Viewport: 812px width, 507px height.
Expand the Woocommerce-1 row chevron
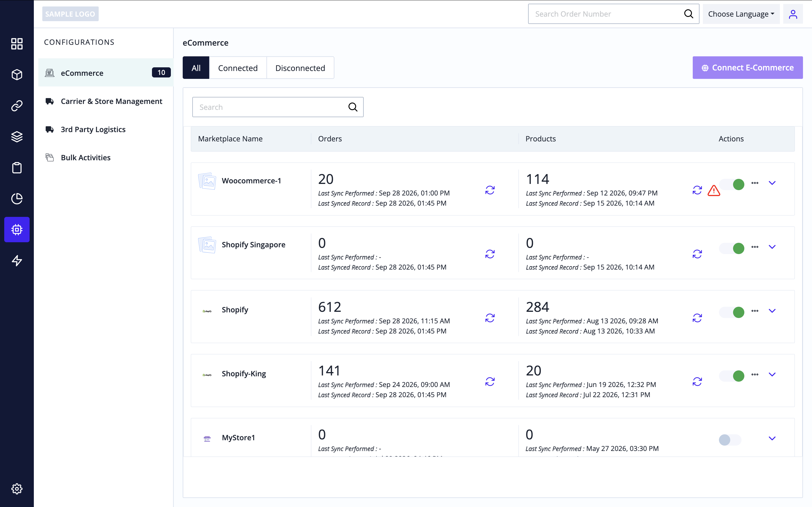772,183
